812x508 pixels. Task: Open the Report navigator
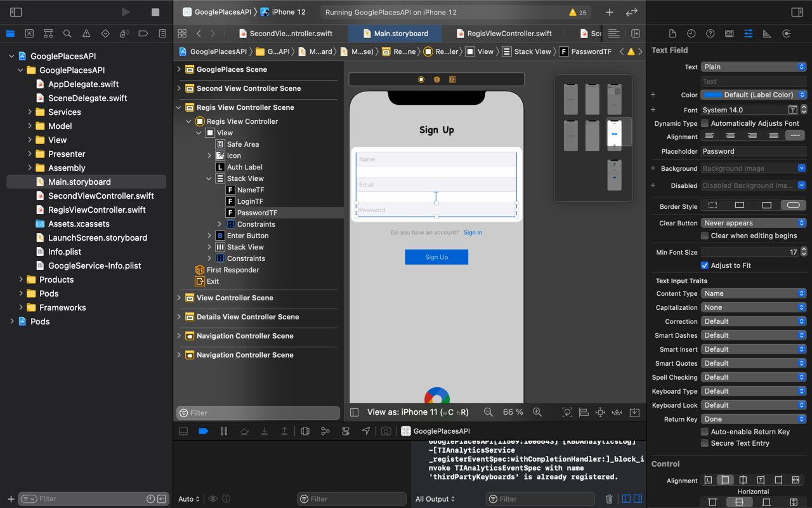click(x=162, y=33)
